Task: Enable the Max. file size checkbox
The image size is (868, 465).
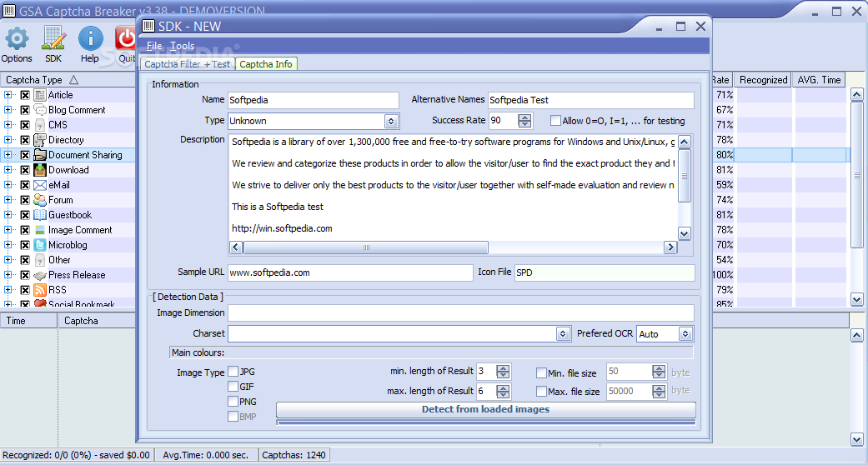Action: tap(541, 392)
